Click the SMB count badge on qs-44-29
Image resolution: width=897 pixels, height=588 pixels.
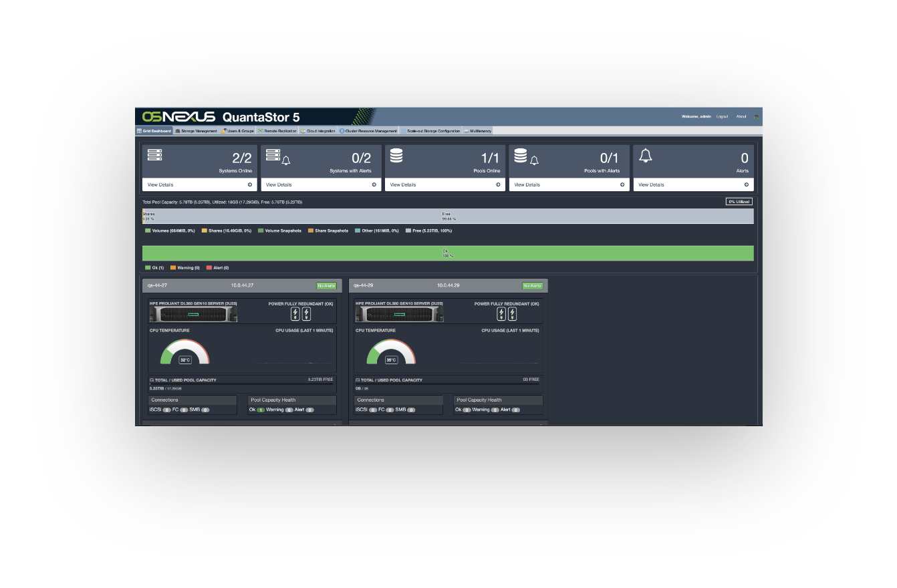[411, 410]
